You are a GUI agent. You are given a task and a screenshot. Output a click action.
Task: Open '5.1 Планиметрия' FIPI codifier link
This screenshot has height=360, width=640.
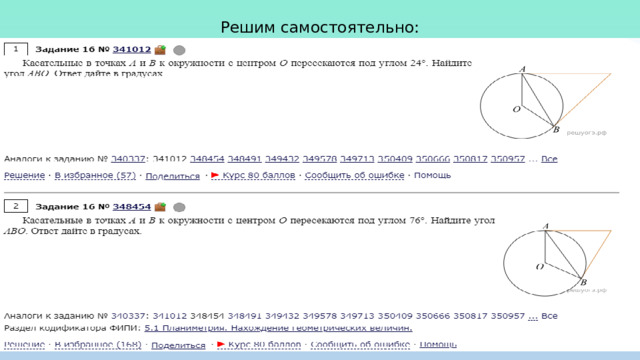pyautogui.click(x=278, y=328)
